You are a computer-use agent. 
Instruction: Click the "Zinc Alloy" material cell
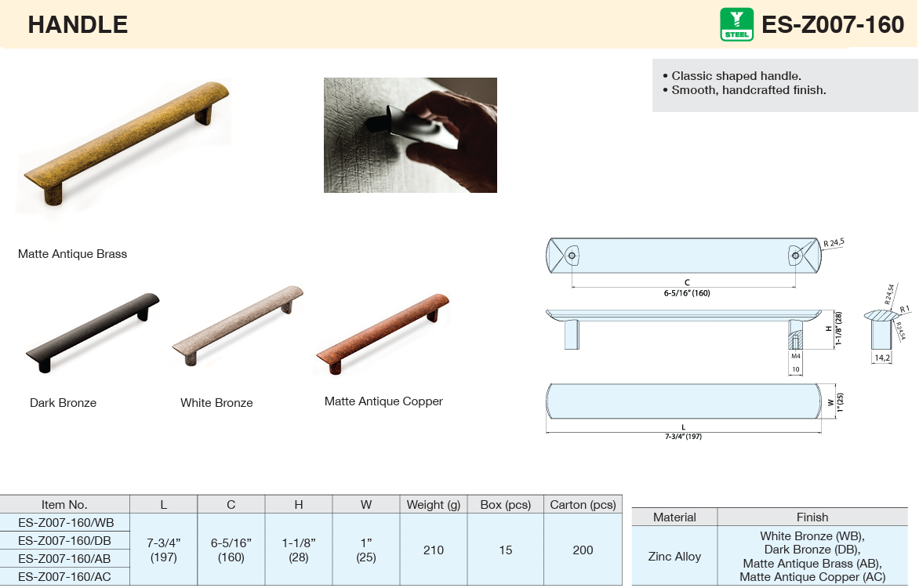tap(674, 556)
